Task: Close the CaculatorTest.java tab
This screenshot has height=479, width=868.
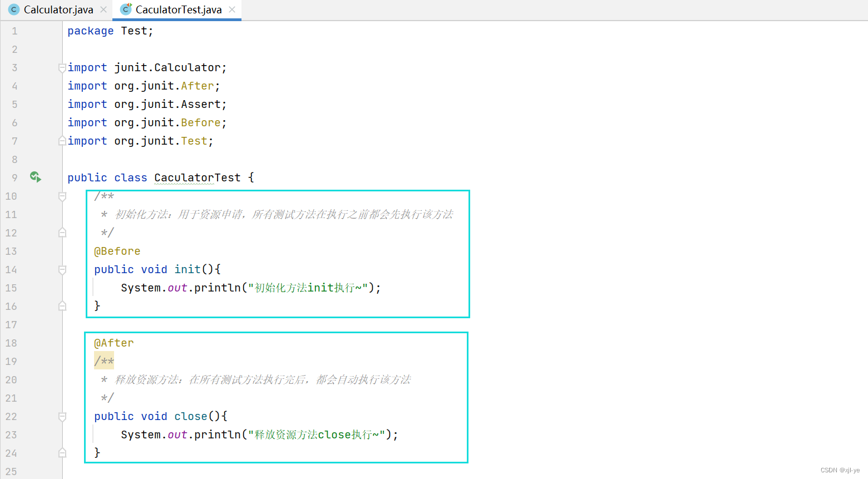Action: 232,9
